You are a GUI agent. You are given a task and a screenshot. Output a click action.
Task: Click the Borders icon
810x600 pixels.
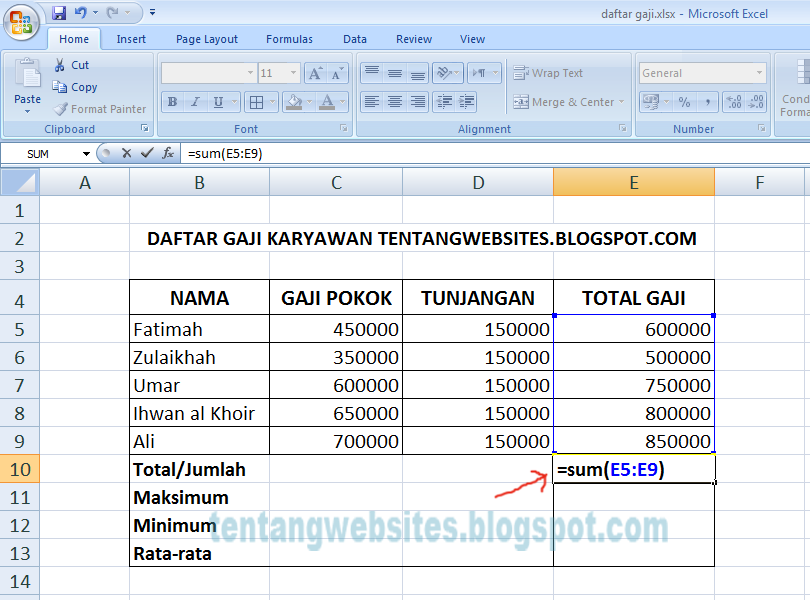click(256, 102)
